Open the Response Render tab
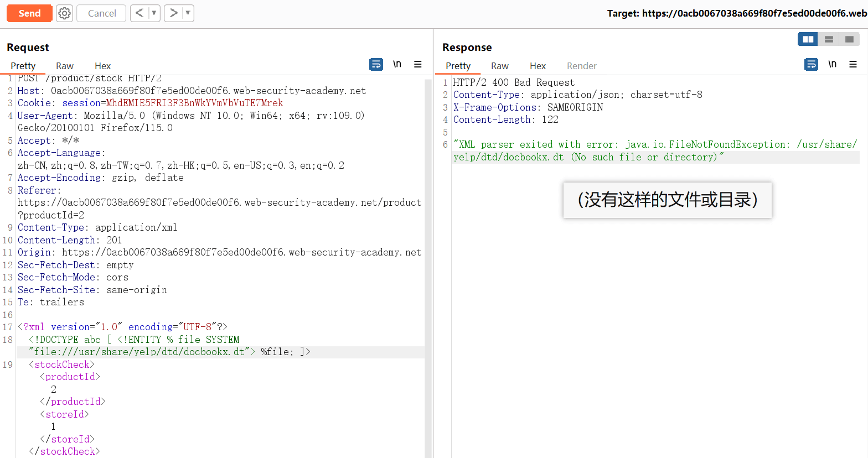 (582, 66)
